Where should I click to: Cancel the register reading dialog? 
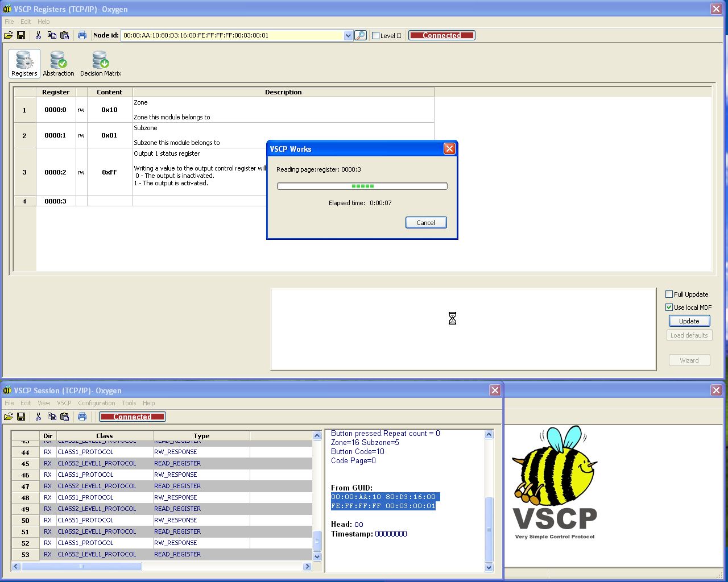(425, 223)
